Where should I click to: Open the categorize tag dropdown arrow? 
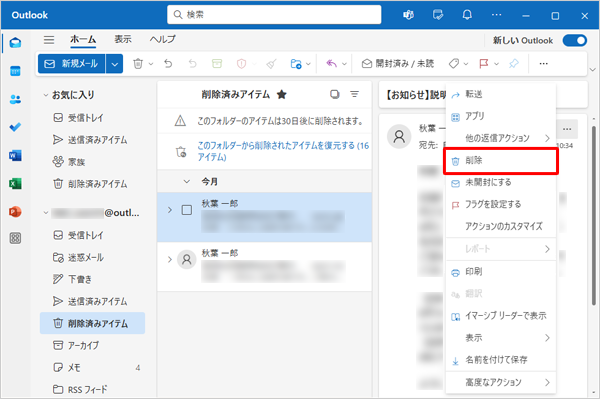(466, 64)
